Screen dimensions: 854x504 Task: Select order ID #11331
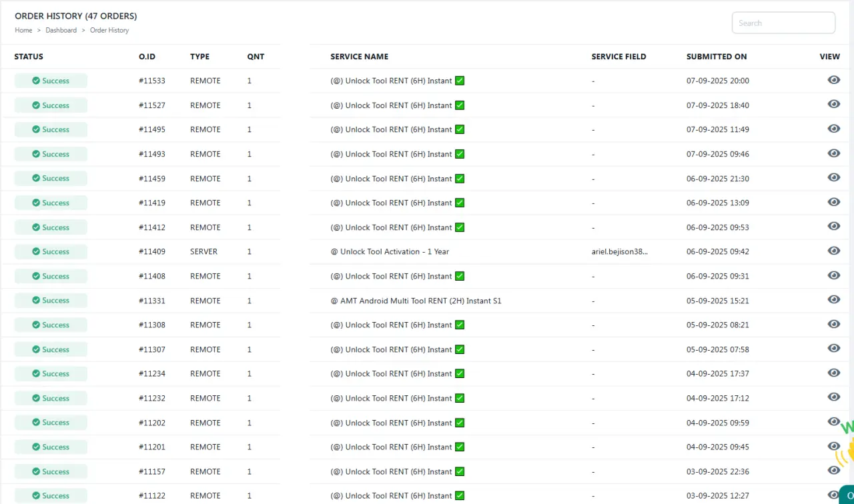[x=152, y=301]
